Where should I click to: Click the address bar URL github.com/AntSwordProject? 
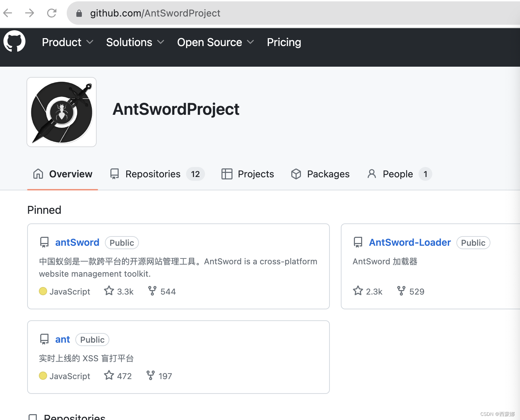point(155,13)
